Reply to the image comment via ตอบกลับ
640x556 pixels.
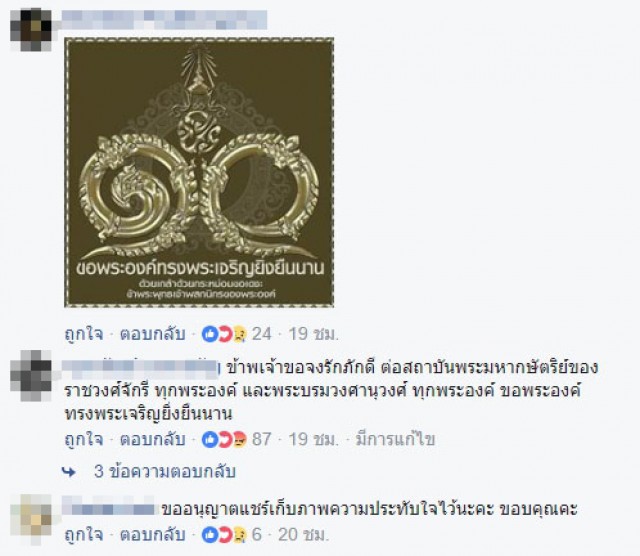[x=152, y=334]
